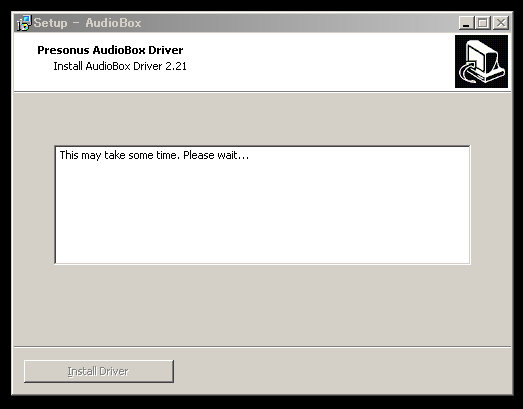Viewport: 523px width, 409px height.
Task: Click the "Presonus AudioBox Driver" heading
Action: 110,50
